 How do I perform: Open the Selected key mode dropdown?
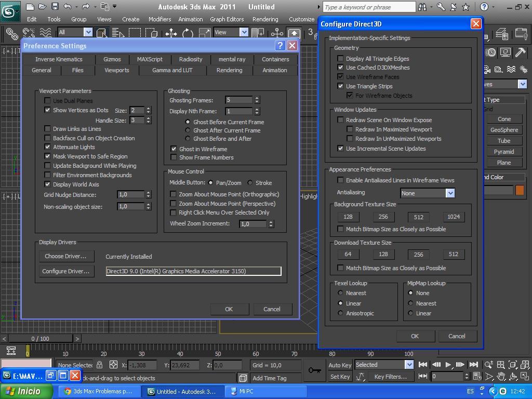(409, 365)
